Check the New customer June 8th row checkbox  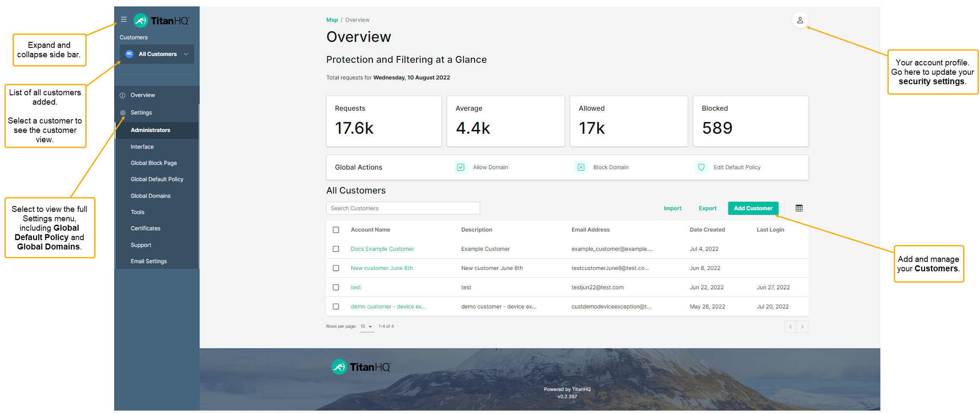[x=336, y=268]
